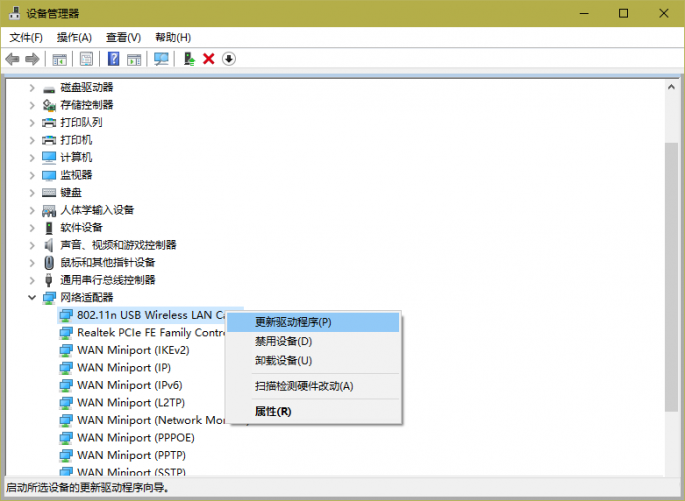Select WAN Miniport (IPv6)
685x501 pixels.
(130, 385)
